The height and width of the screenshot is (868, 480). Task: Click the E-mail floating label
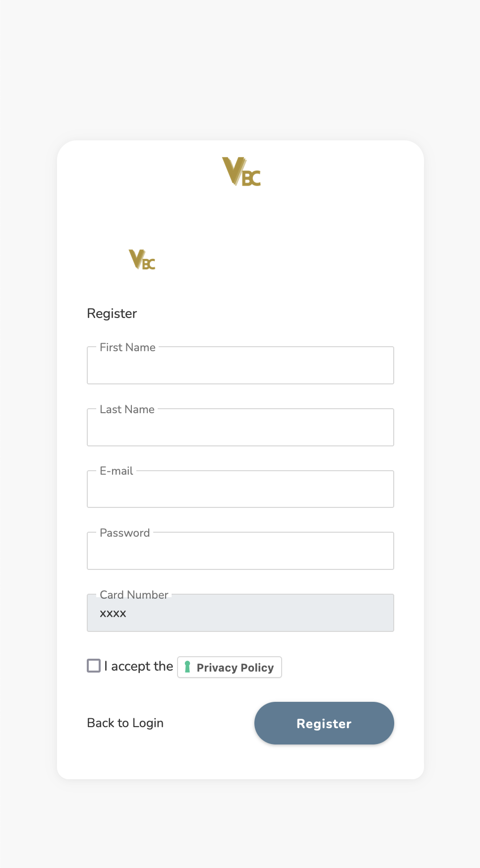coord(117,471)
